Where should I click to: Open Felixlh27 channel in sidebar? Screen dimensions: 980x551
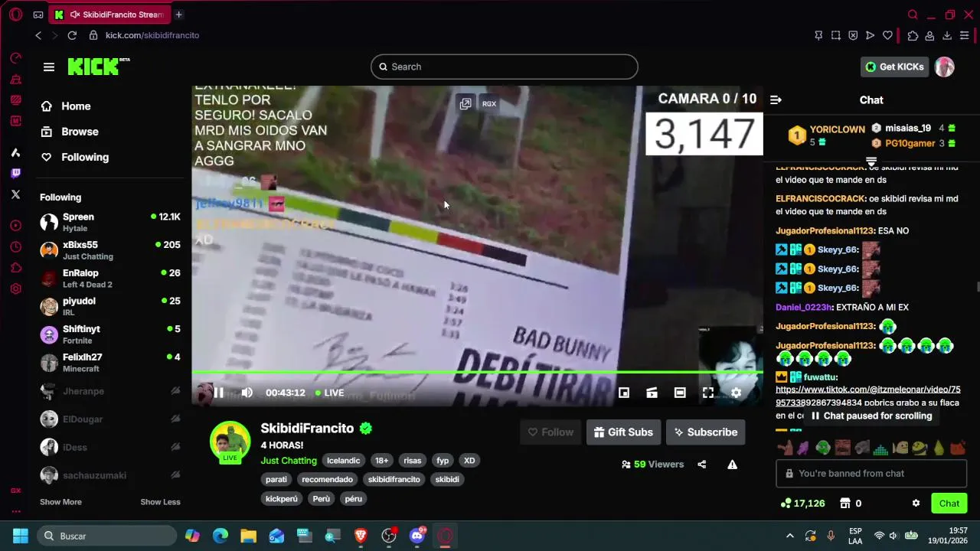(x=110, y=362)
